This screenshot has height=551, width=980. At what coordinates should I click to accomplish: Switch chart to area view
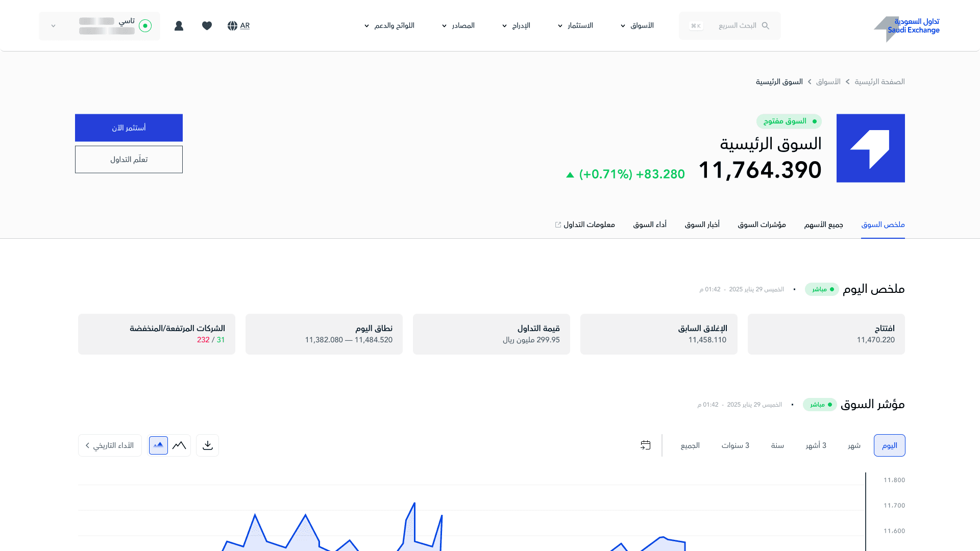(158, 445)
